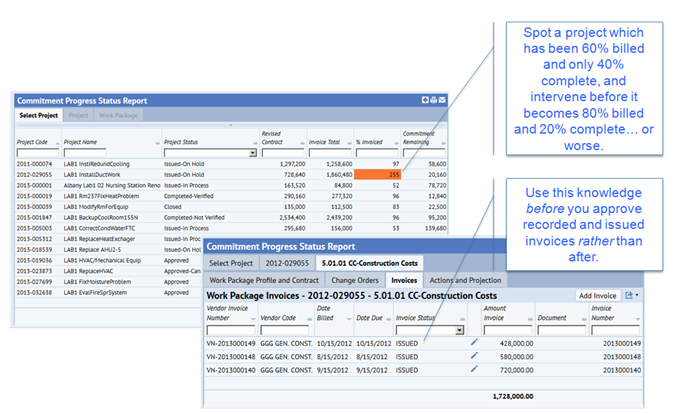This screenshot has height=414, width=674.
Task: Switch to the Change Orders tab
Action: coord(355,280)
